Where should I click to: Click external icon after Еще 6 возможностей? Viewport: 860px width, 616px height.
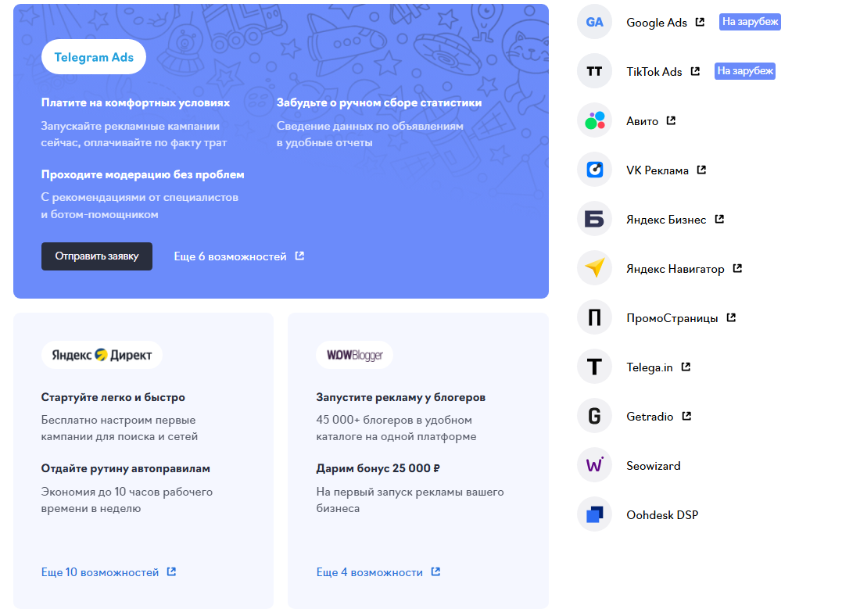(299, 256)
